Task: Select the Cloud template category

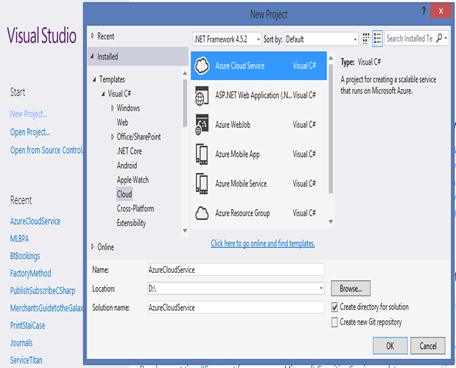Action: pyautogui.click(x=124, y=194)
